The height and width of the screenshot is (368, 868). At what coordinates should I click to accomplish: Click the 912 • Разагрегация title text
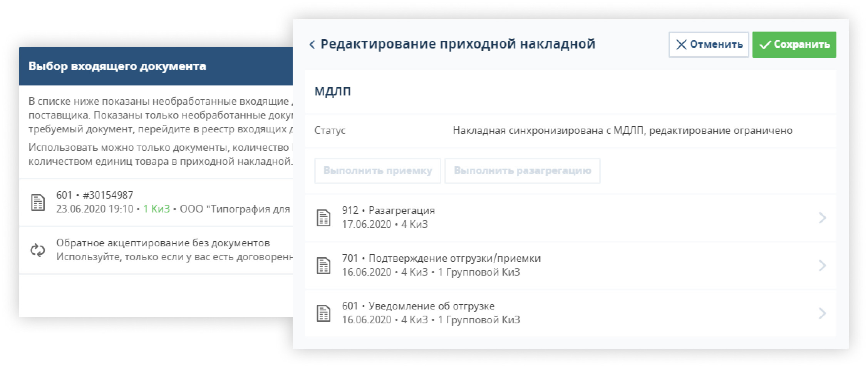click(x=388, y=211)
